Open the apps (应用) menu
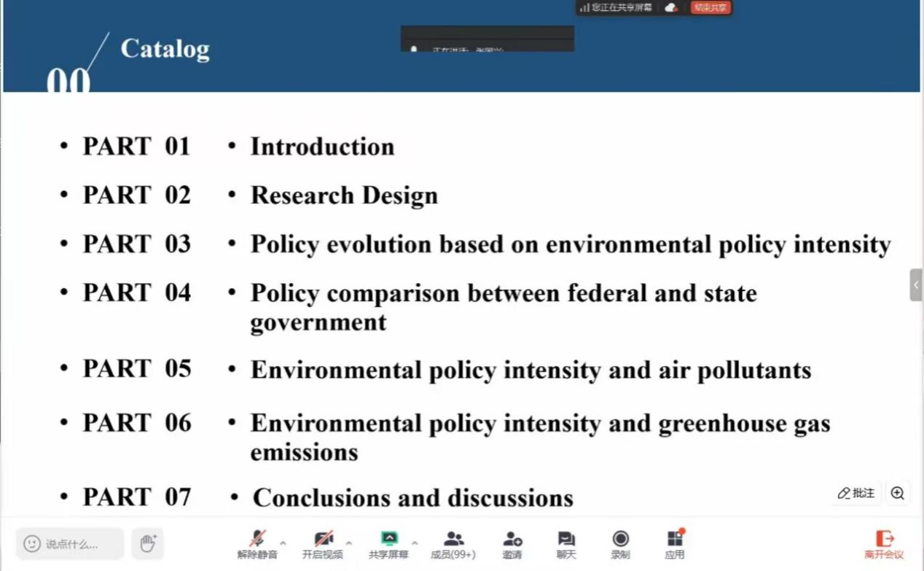This screenshot has height=571, width=924. (675, 544)
